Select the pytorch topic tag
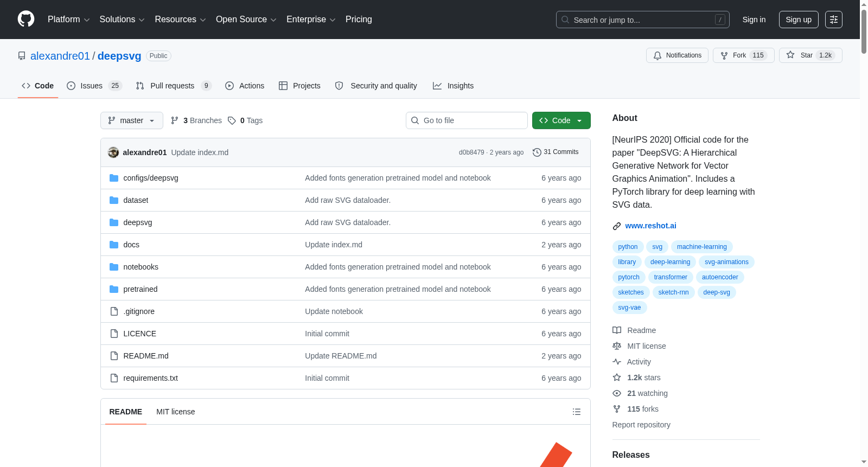Screen dimensions: 868x467 click(629, 277)
